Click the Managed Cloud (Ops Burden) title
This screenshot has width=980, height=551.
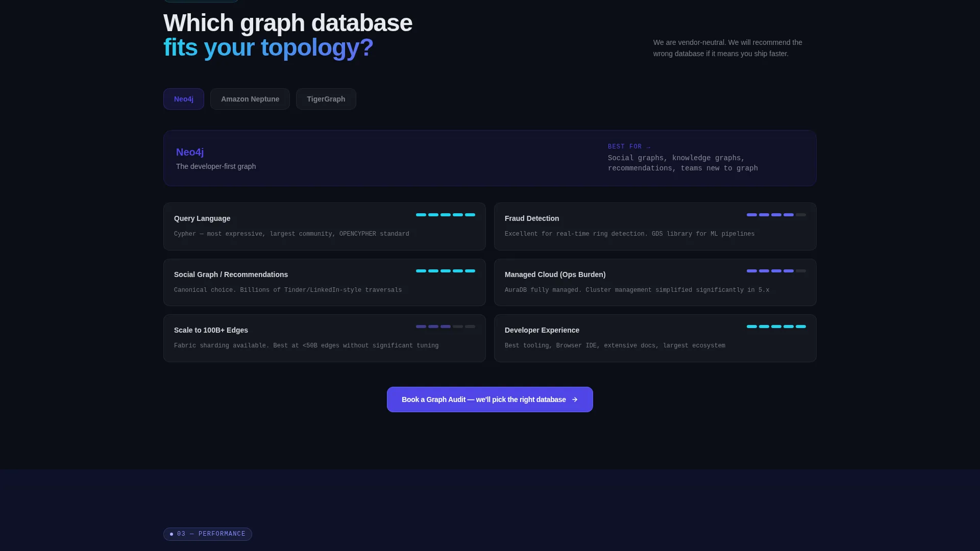click(555, 274)
